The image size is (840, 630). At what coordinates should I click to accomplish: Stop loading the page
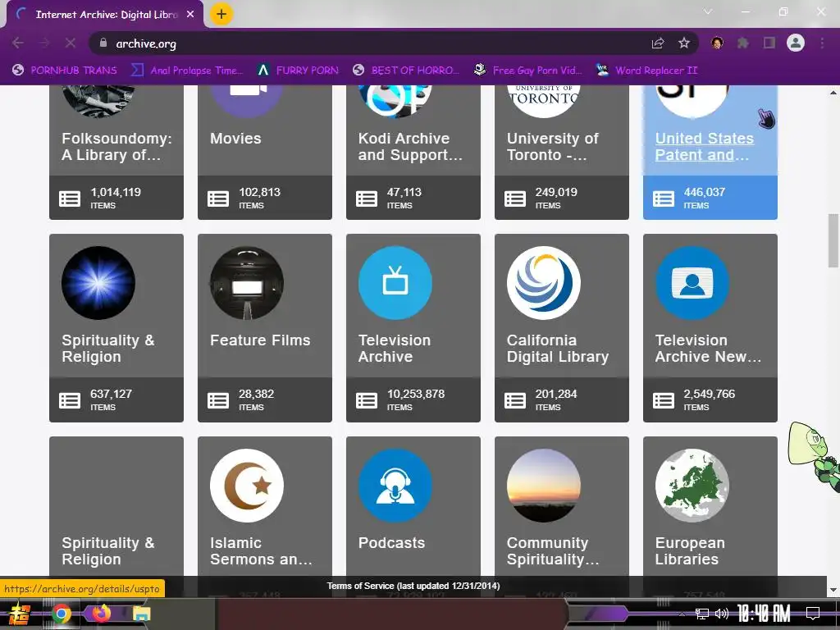[x=71, y=43]
